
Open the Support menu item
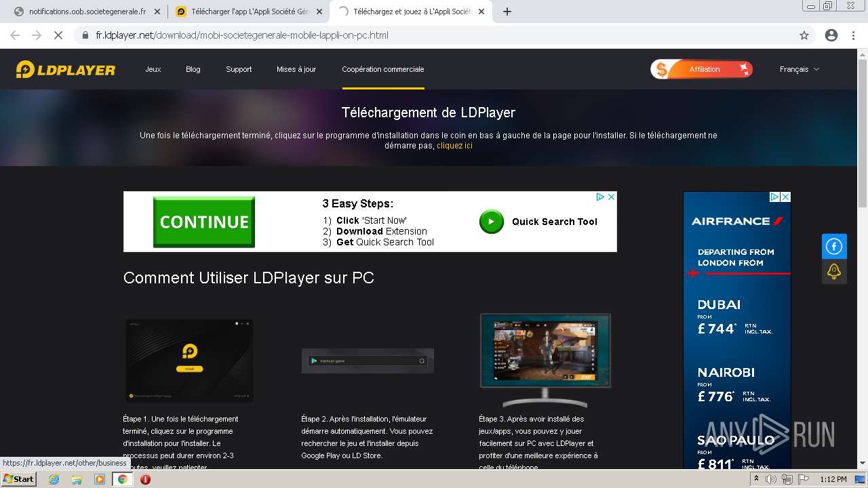(239, 69)
